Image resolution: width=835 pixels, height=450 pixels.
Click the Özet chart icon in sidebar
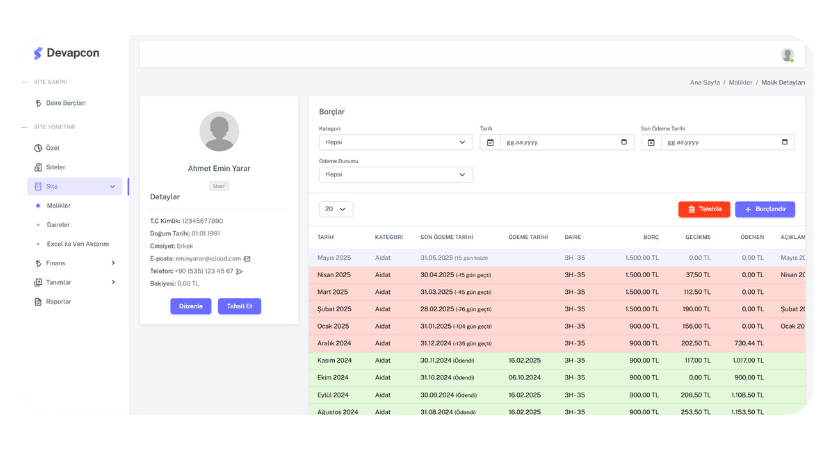coord(38,148)
